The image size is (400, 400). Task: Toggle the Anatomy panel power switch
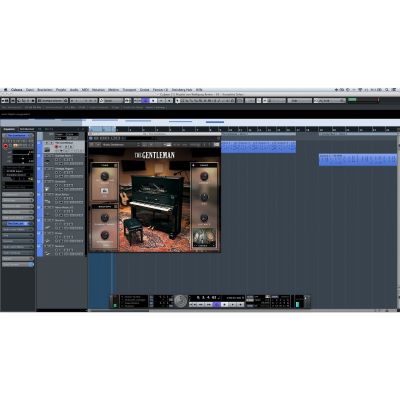[x=116, y=207]
